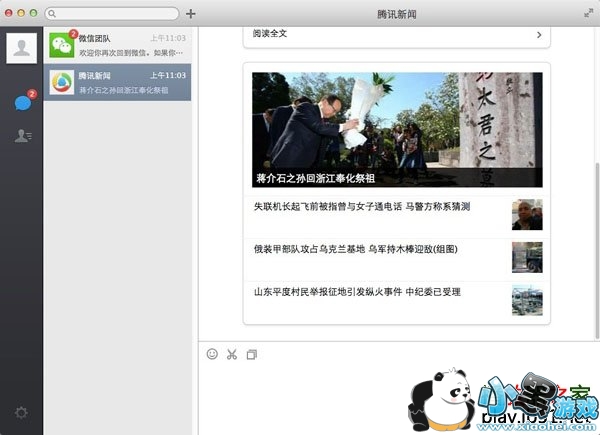Click the green WeChat team avatar
The image size is (600, 435).
[62, 45]
